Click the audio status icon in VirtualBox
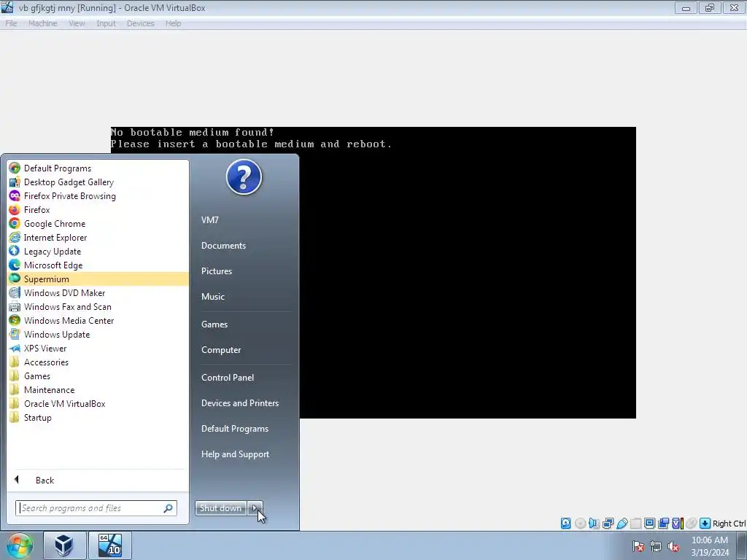Viewport: 747px width, 560px height. 594,524
